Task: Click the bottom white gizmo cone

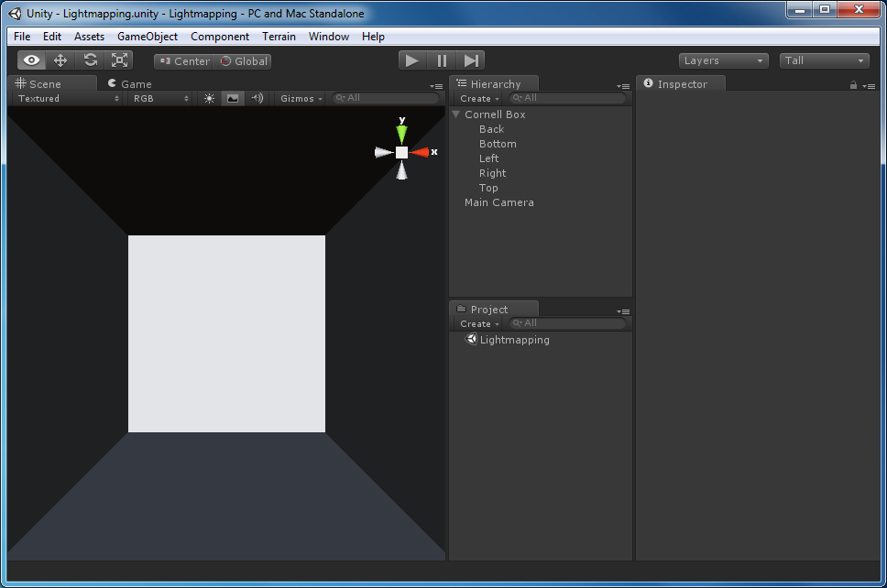Action: point(401,170)
